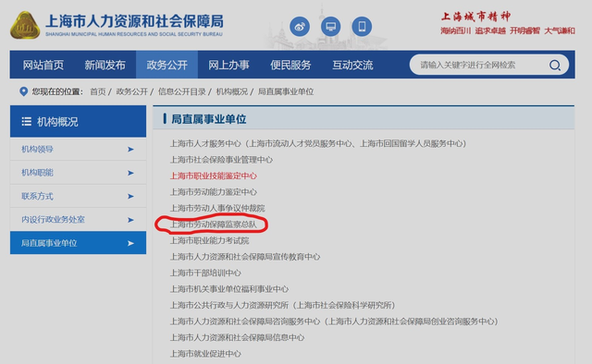Select the 政务公开 nav tab
Screen dimensions: 592x364
pos(166,65)
